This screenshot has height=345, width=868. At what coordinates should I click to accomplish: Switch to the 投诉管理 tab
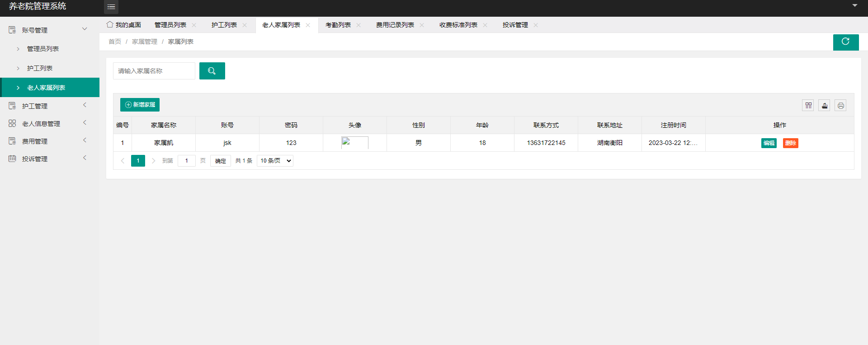click(x=515, y=25)
